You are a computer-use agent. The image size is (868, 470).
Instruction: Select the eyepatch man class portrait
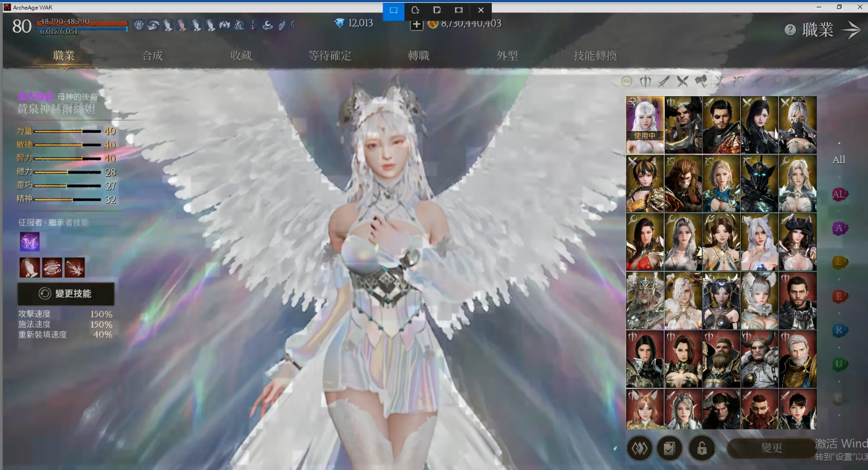(x=721, y=125)
